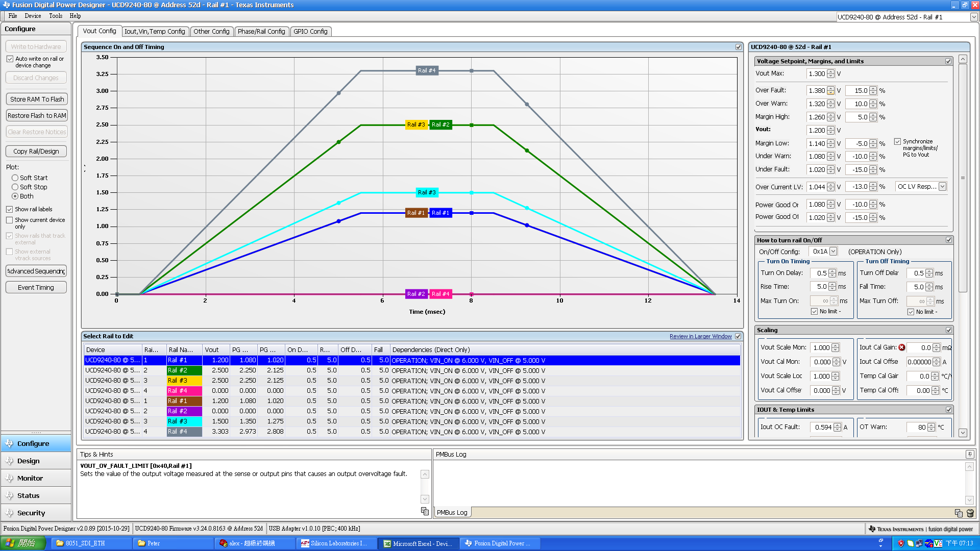Switch to GPIO Config tab
The image size is (980, 551).
tap(310, 31)
